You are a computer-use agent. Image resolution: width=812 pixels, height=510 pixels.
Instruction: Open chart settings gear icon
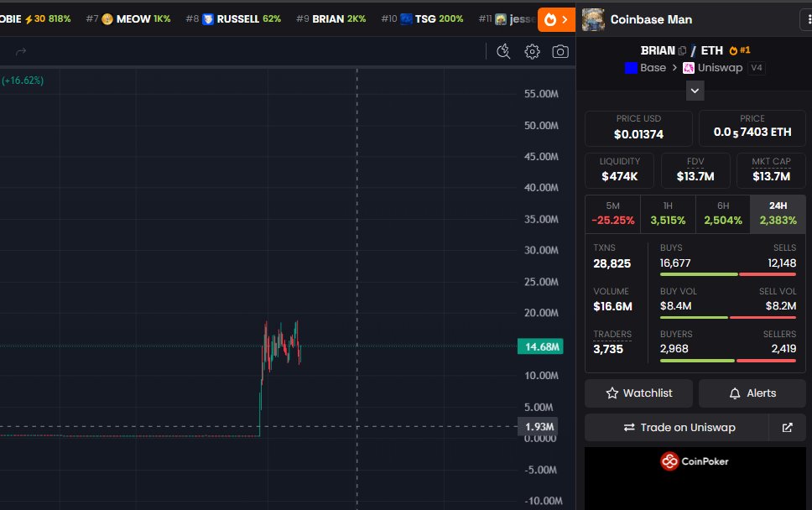(x=532, y=51)
